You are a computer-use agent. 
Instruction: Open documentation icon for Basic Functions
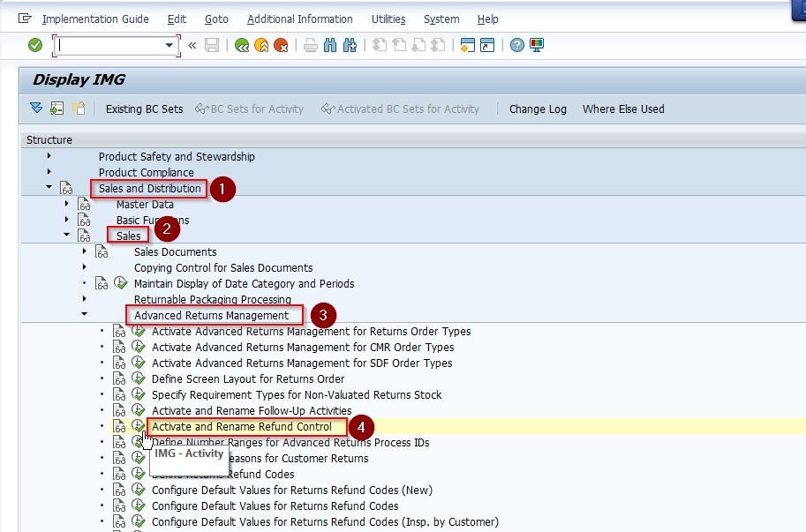point(84,220)
